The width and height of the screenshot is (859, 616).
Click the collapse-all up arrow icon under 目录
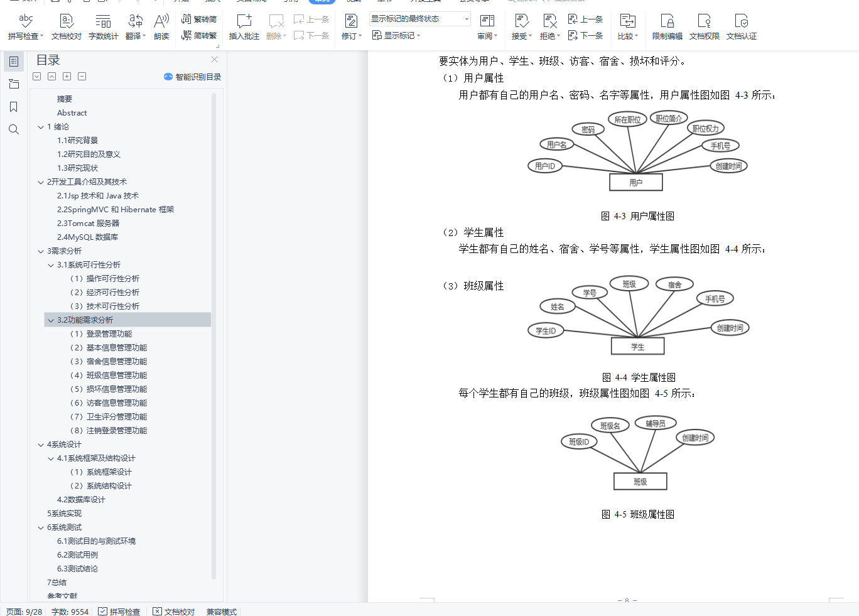[x=52, y=77]
